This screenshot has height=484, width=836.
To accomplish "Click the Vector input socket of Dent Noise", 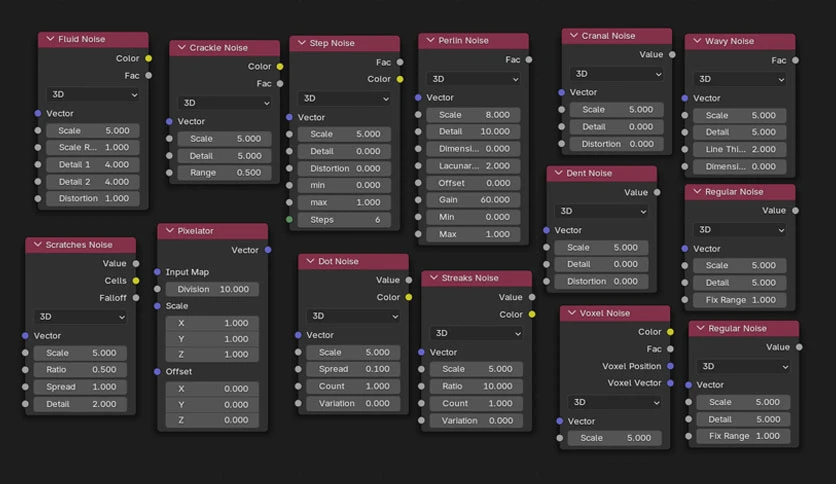I will 546,230.
